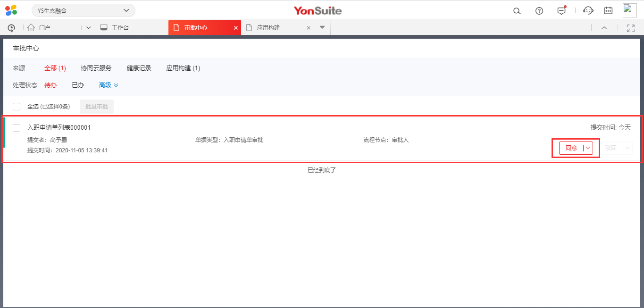Viewport: 644px width, 308px height.
Task: Show 已办 processed items
Action: click(x=78, y=85)
